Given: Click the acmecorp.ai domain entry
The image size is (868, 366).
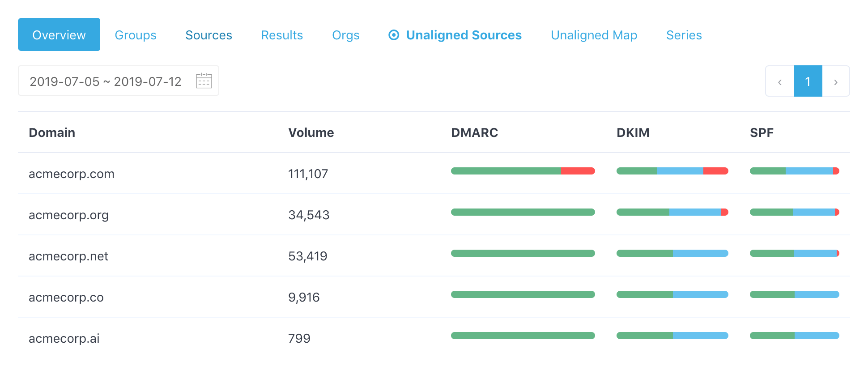Looking at the screenshot, I should click(64, 338).
